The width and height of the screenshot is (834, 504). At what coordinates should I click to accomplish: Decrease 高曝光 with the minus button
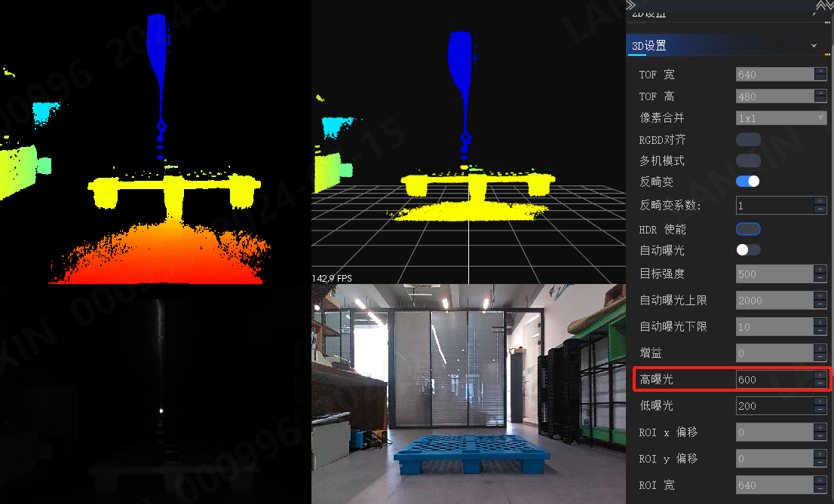point(820,384)
